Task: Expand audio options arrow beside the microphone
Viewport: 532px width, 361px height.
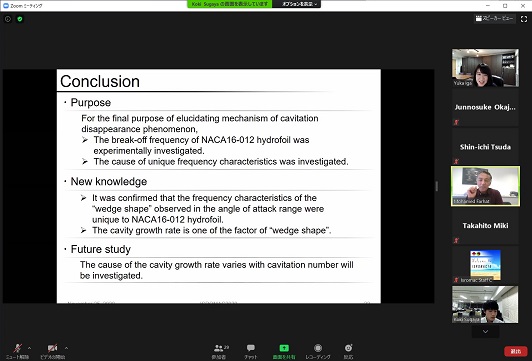Action: point(29,348)
